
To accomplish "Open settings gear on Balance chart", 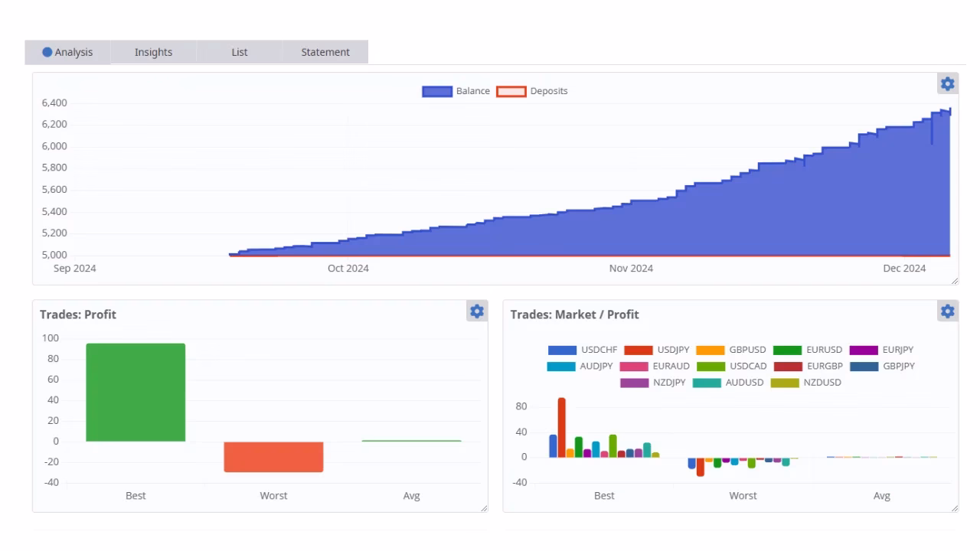I will point(947,84).
